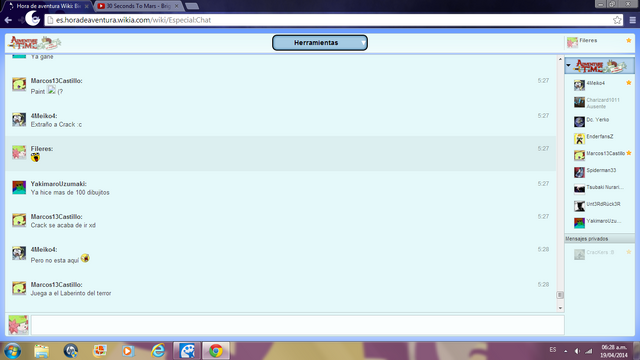Click the Chrome taskbar icon

(x=216, y=351)
